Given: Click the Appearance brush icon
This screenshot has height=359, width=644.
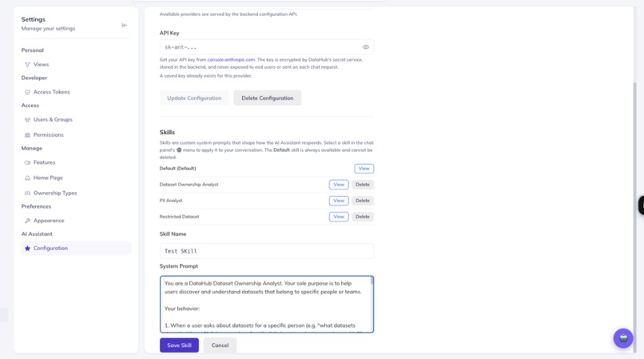Looking at the screenshot, I should [x=27, y=221].
